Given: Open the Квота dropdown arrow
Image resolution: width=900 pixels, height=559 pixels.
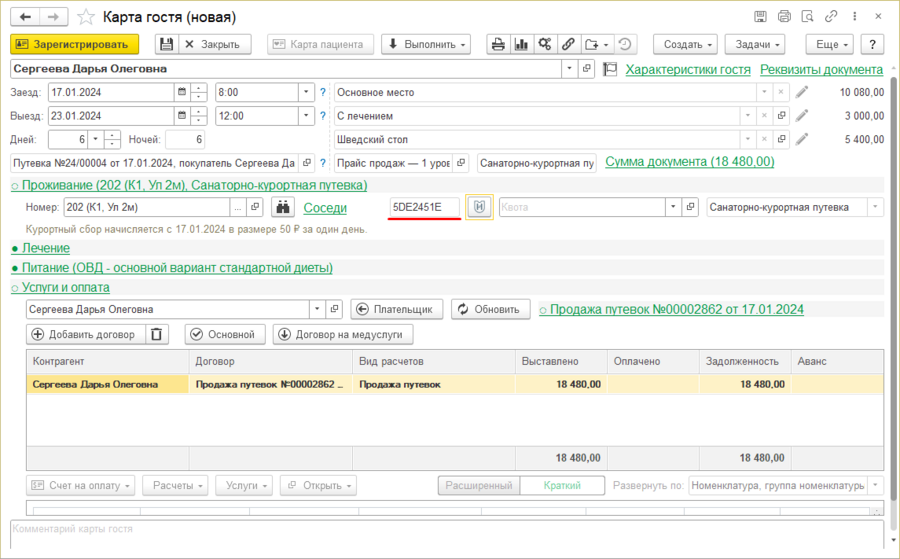Looking at the screenshot, I should pos(673,207).
